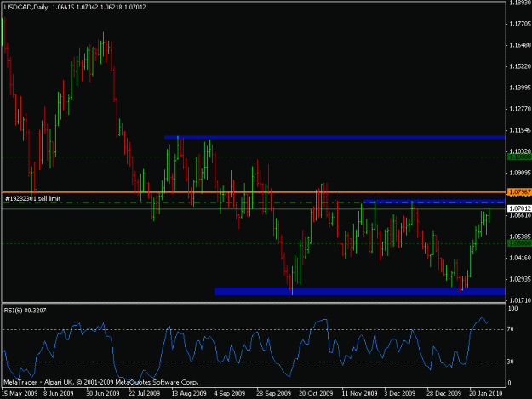Viewport: 532px width, 399px height.
Task: Select the small blue zone near 1.0740
Action: pos(435,202)
